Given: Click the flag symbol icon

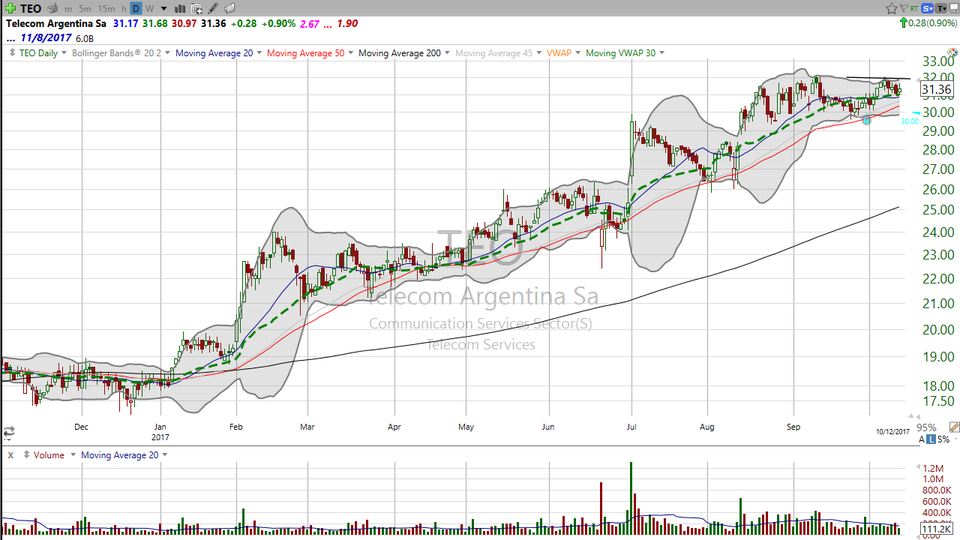Looking at the screenshot, I should (904, 9).
